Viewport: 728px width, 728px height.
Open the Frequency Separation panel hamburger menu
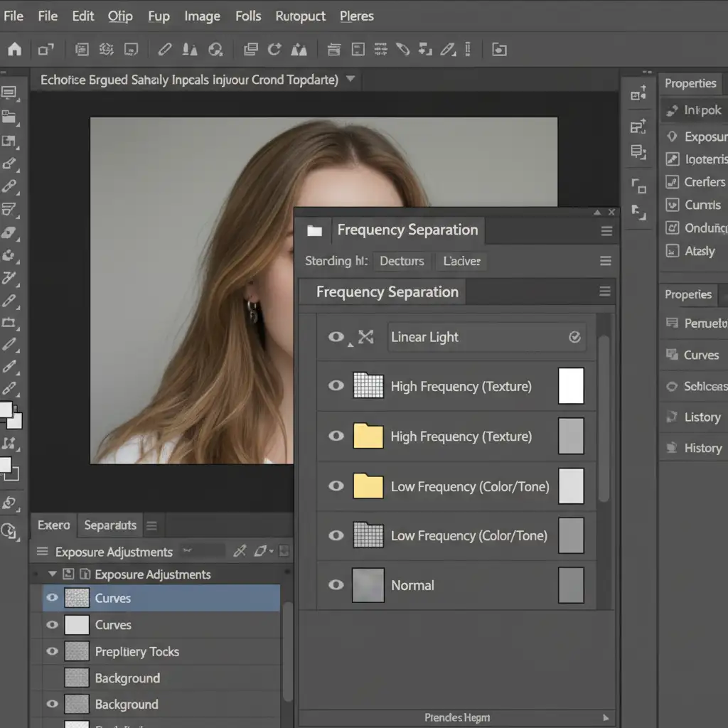tap(606, 231)
